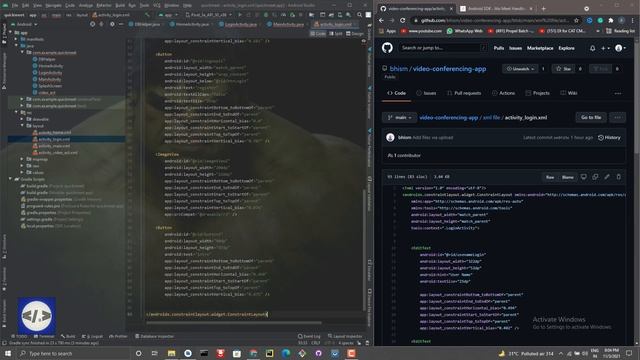Open file in GitHub Desktop icon
Viewport: 640px width, 360px height.
[x=584, y=177]
